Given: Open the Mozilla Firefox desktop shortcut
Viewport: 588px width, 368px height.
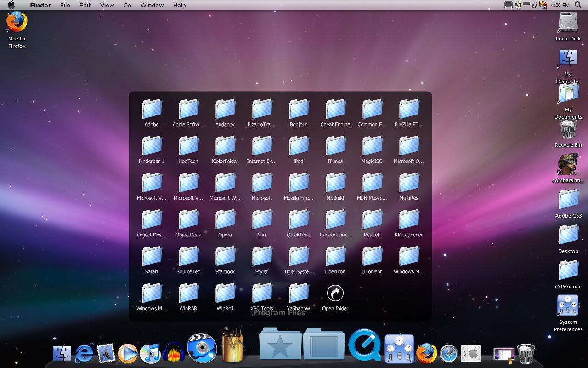Looking at the screenshot, I should [17, 23].
